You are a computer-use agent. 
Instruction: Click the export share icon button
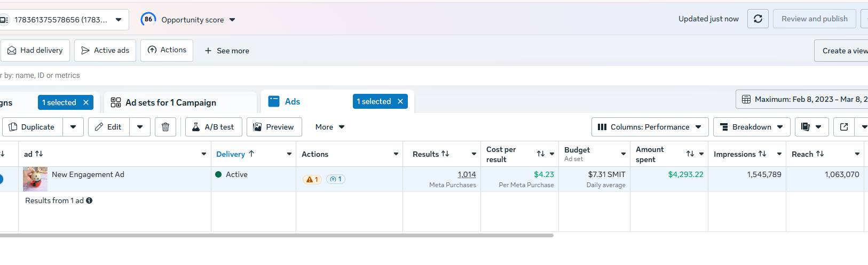pos(844,127)
